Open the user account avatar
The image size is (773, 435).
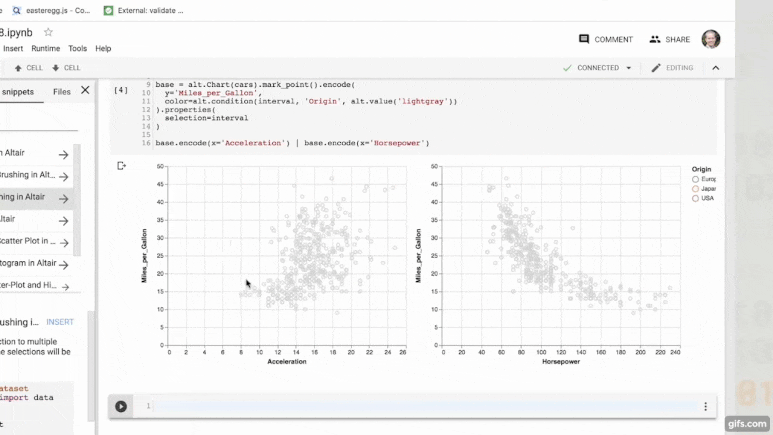(x=711, y=39)
